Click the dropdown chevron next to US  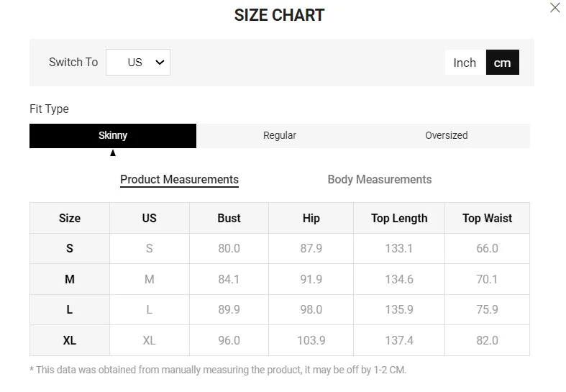coord(160,63)
